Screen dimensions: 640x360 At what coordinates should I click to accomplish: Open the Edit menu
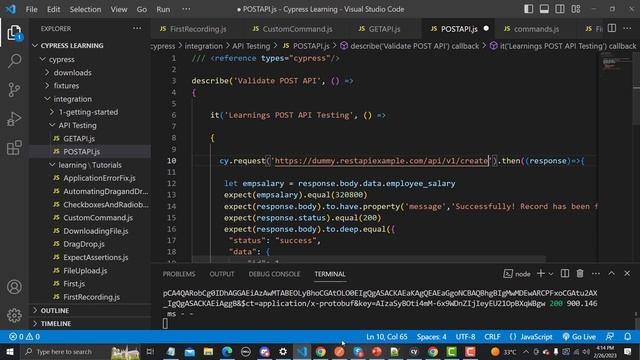coord(53,9)
